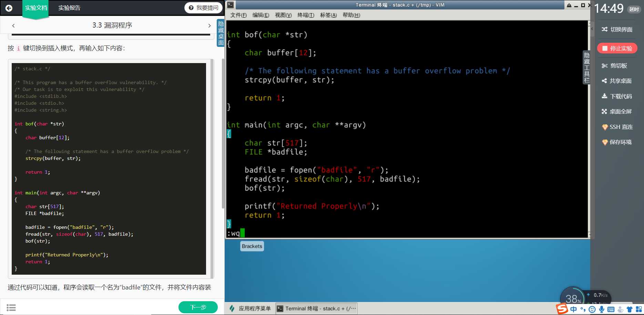The height and width of the screenshot is (315, 644).
Task: Click the terminal icon in VIM title bar
Action: 231,5
